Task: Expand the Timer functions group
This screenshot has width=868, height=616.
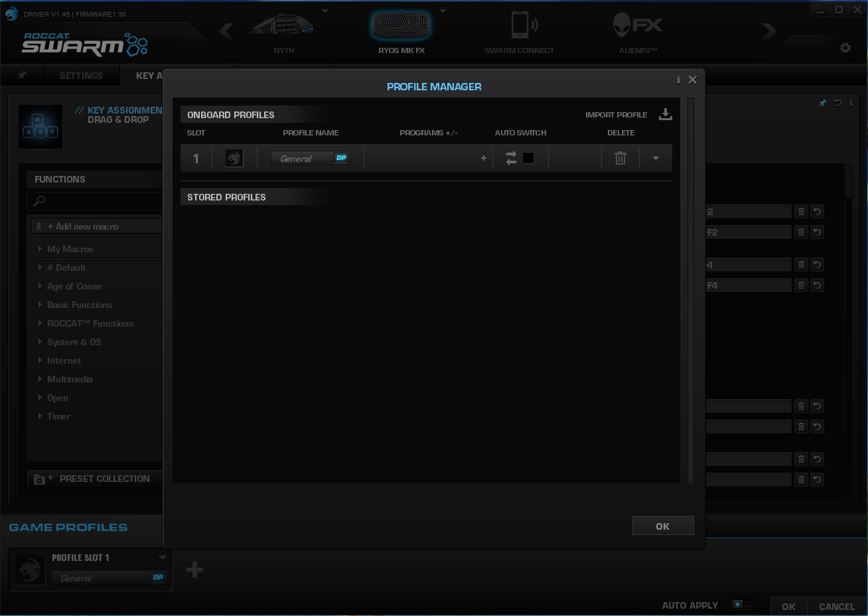Action: (40, 416)
